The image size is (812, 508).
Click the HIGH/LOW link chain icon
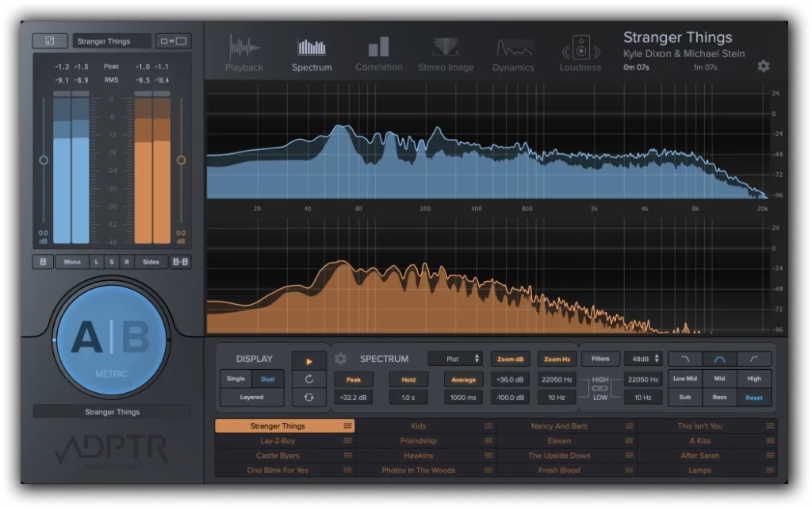click(x=600, y=388)
